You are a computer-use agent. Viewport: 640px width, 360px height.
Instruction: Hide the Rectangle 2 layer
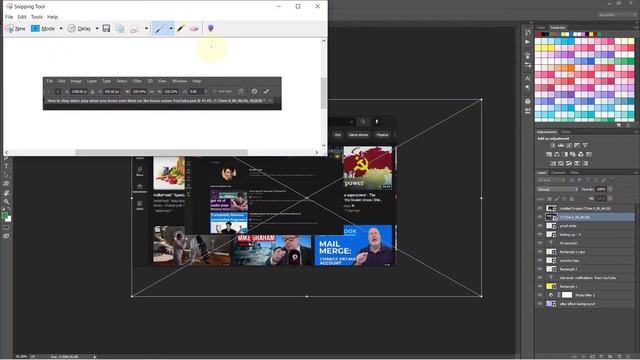tap(540, 269)
